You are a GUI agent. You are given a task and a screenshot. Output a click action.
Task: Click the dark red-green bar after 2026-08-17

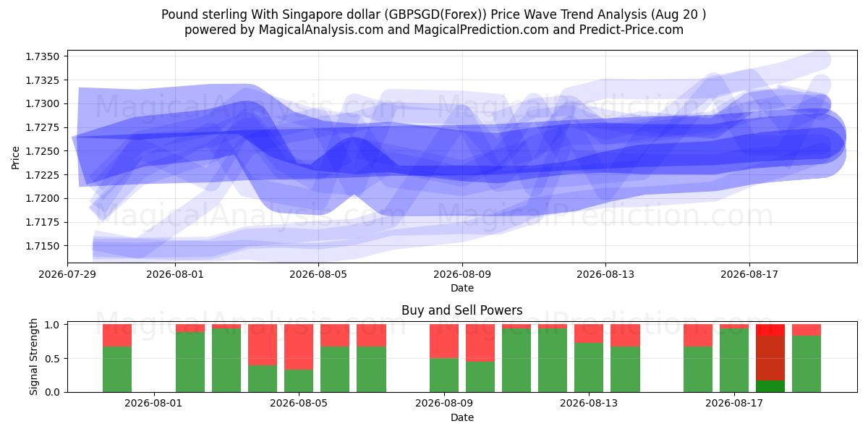[770, 358]
